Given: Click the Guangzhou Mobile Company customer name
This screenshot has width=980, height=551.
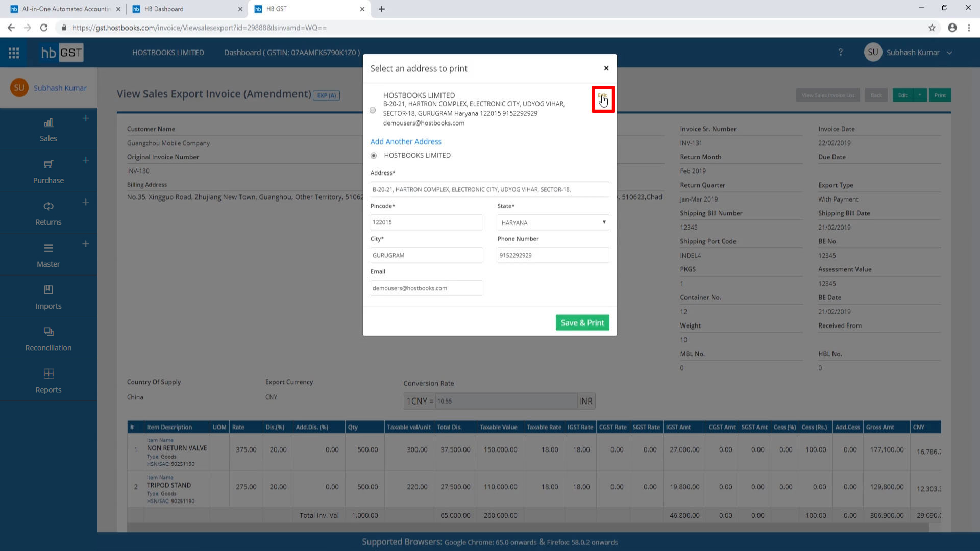Looking at the screenshot, I should (168, 143).
